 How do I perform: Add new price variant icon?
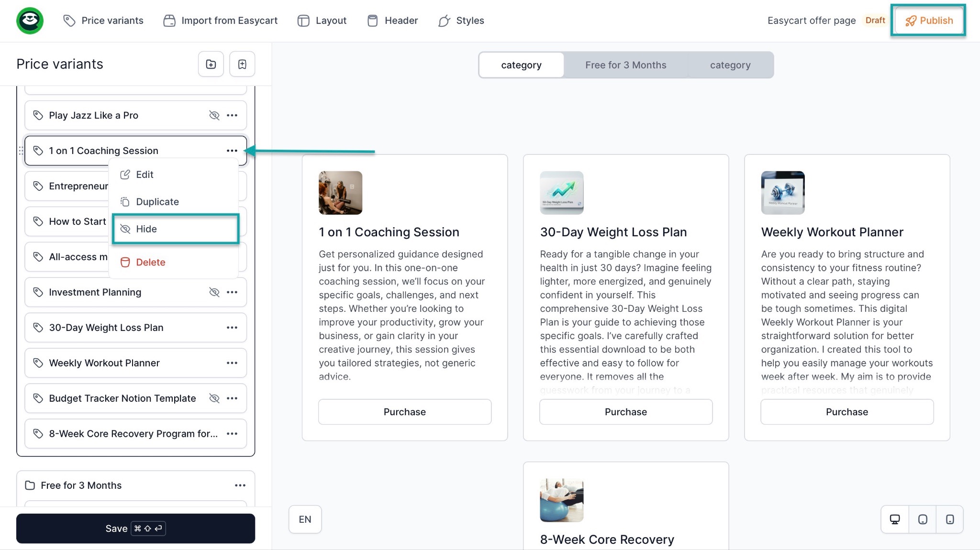[x=242, y=64]
